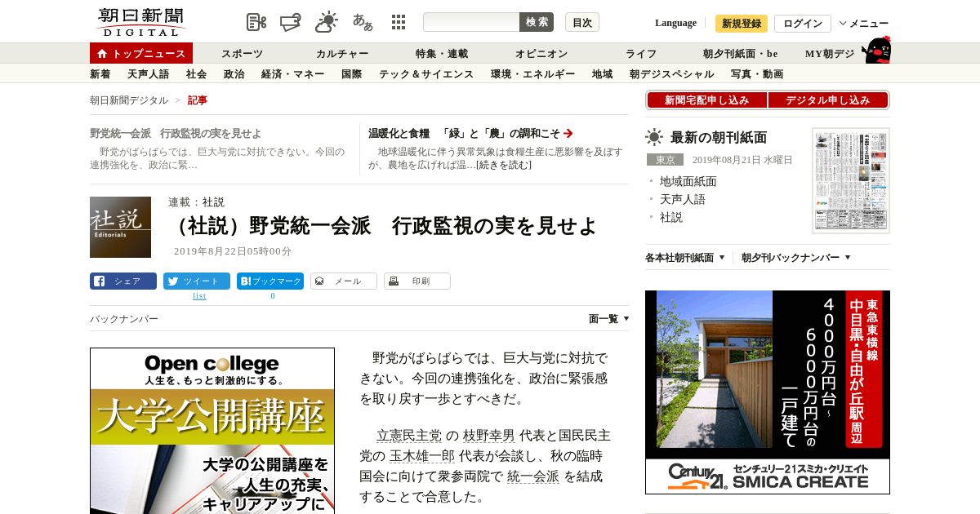
Task: Click 朝日新聞デジタル breadcrumb link
Action: [x=129, y=100]
